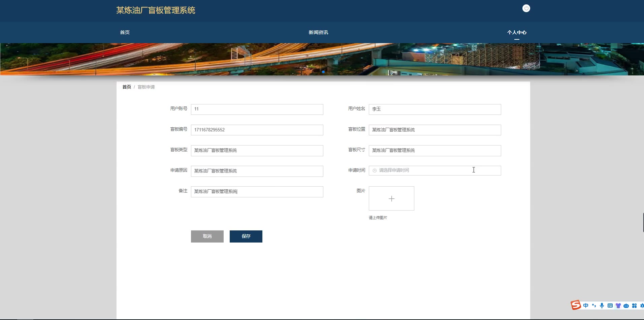
Task: Click the plus icon to upload image
Action: coord(391,199)
